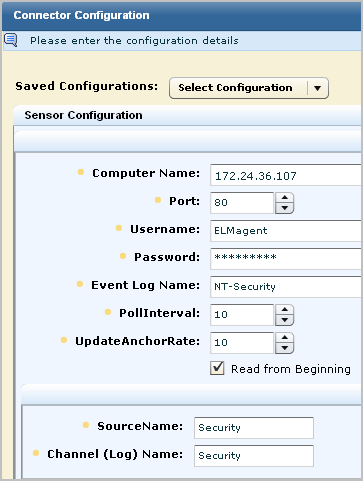Click the Read from Beginning label text

click(291, 369)
